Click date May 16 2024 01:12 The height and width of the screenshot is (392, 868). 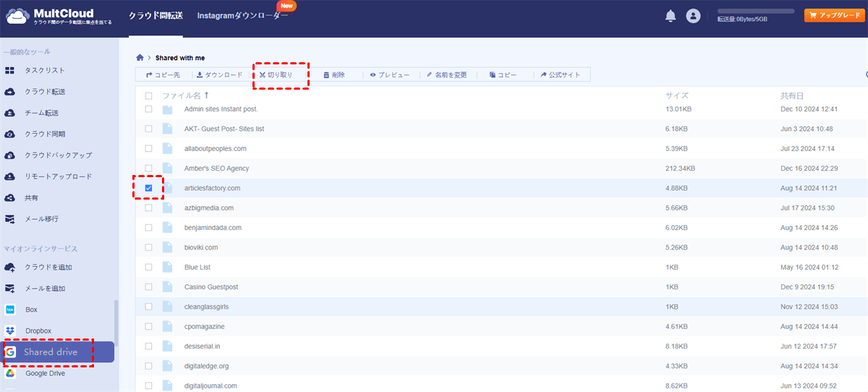(x=809, y=267)
